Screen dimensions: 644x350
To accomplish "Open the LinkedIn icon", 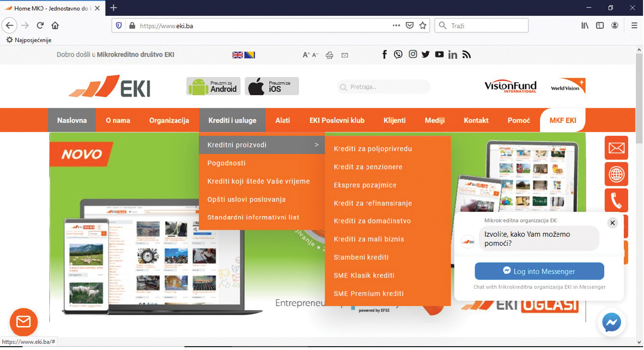I will tap(452, 55).
